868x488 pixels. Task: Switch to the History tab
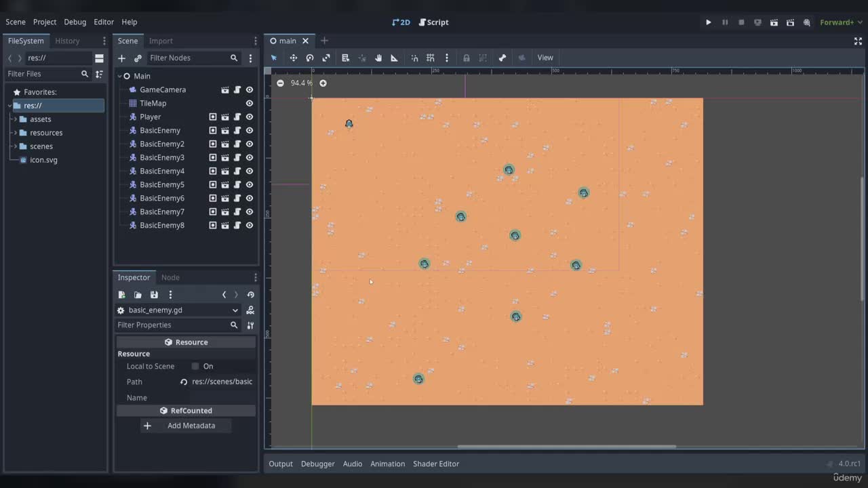click(x=67, y=41)
